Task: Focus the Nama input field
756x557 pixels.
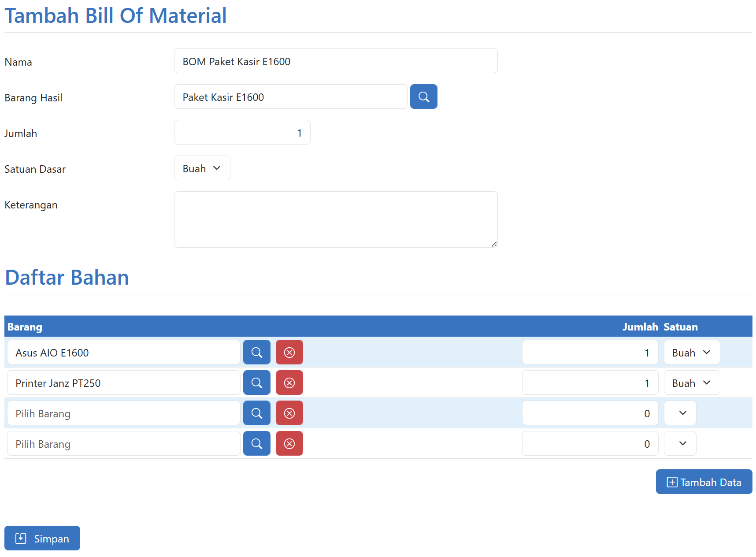Action: (336, 61)
